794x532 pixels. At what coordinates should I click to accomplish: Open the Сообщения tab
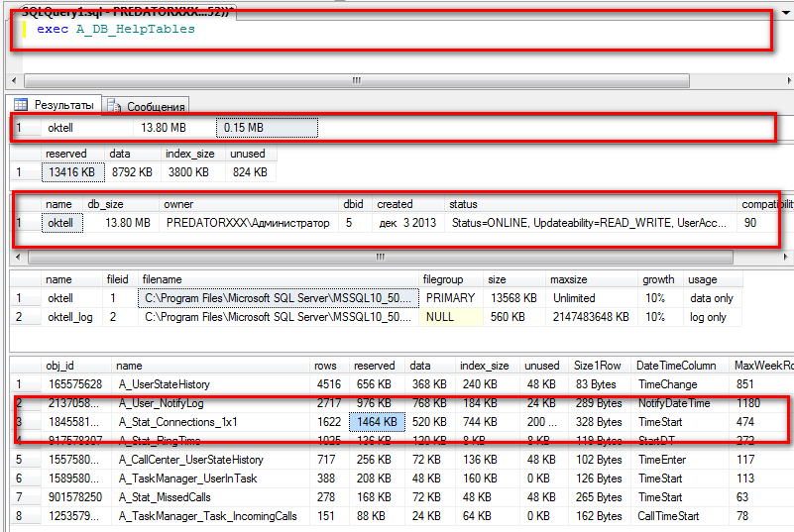click(147, 106)
